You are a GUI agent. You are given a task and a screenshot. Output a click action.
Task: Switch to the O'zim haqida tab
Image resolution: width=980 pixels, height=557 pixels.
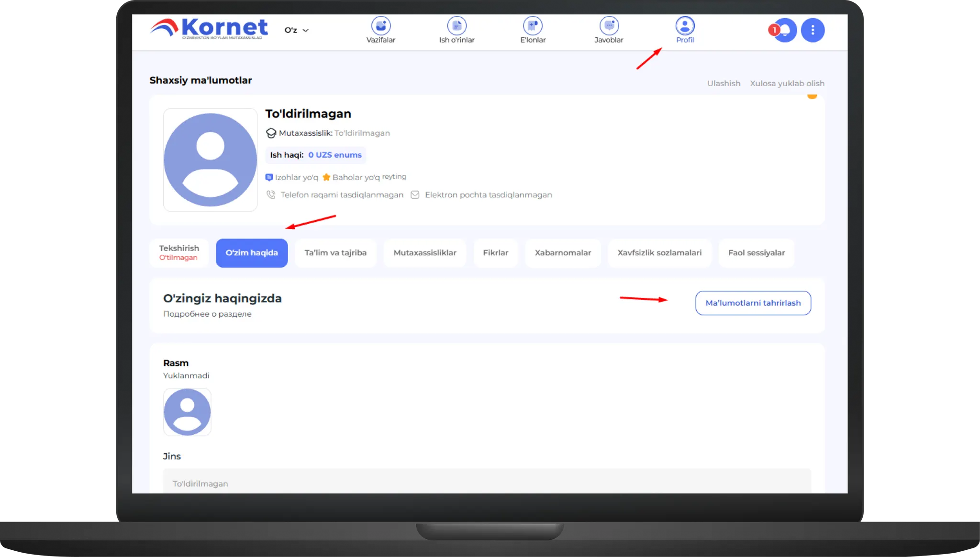point(252,253)
